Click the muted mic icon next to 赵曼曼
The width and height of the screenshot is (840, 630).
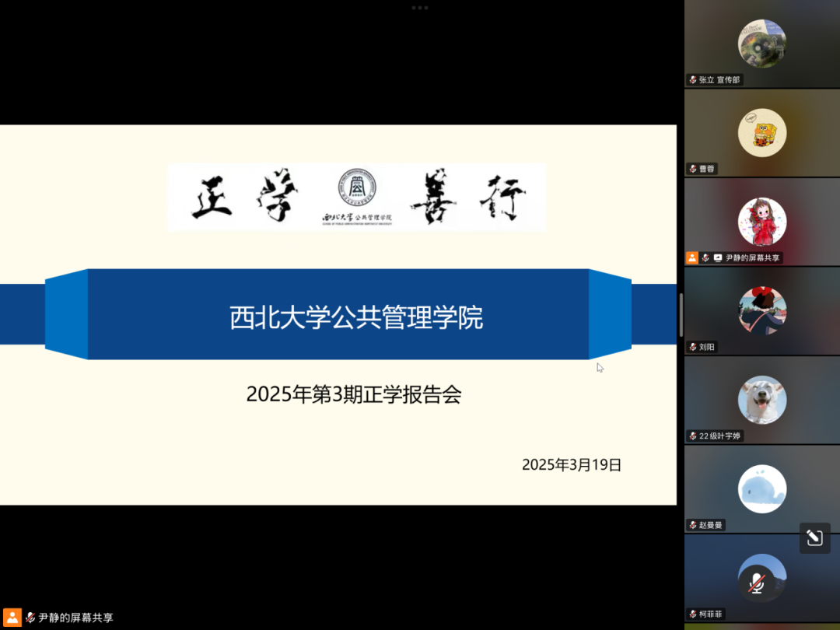point(692,525)
